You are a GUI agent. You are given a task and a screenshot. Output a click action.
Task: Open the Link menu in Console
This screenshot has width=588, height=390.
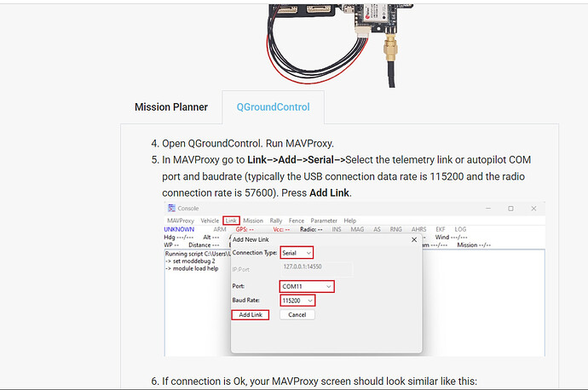(x=231, y=221)
